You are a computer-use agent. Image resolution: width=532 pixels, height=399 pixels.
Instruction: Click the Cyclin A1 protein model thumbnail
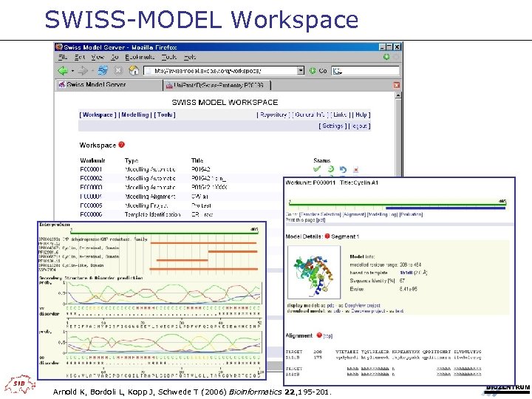point(314,273)
